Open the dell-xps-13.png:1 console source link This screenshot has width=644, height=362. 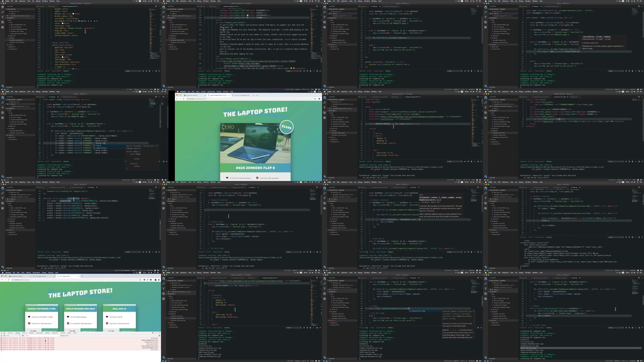coord(152,344)
